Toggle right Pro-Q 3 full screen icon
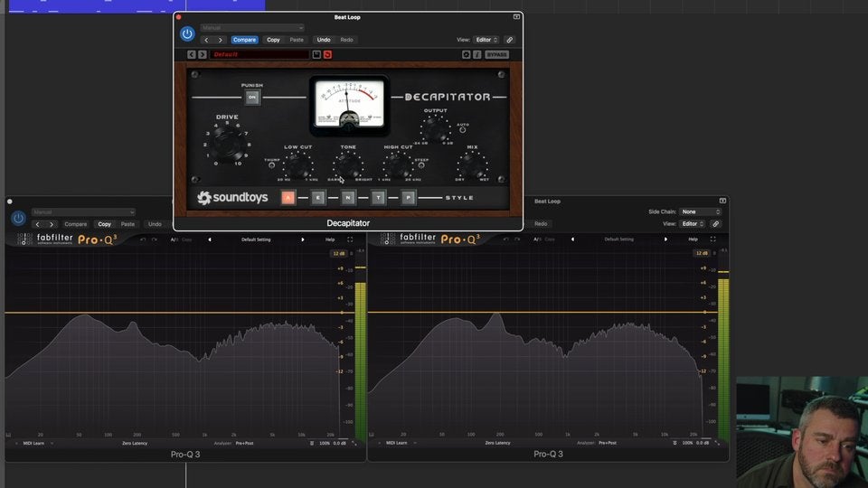 point(713,239)
